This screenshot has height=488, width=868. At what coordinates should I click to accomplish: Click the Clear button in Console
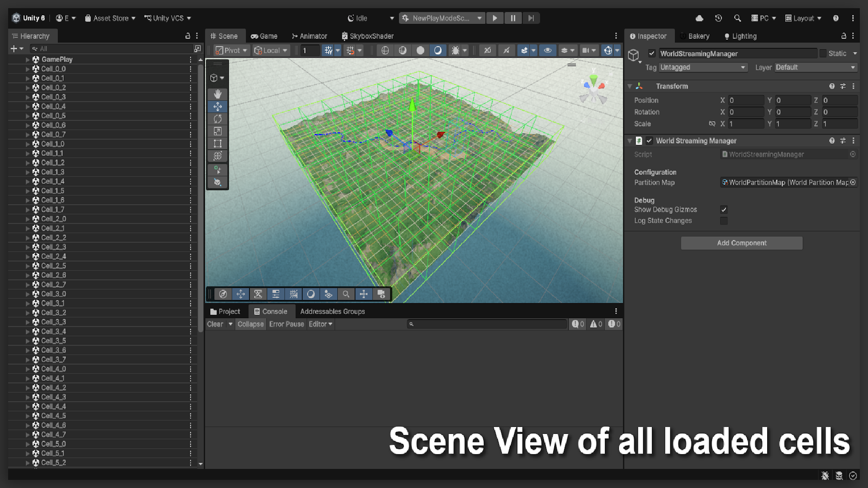[215, 324]
